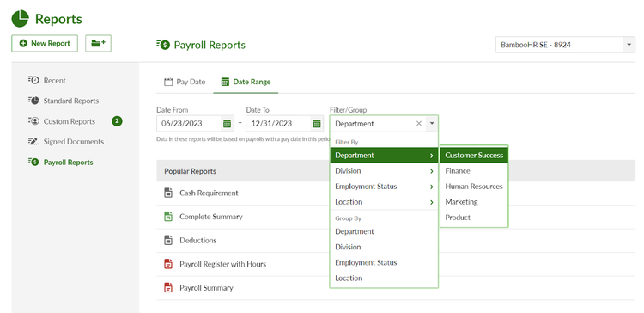Toggle the Filter/Group dropdown arrow

click(432, 123)
